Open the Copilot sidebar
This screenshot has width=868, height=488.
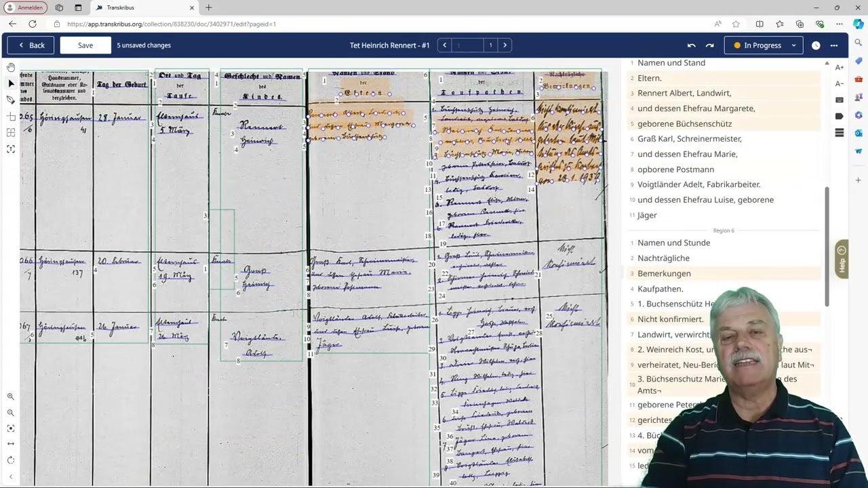click(859, 24)
